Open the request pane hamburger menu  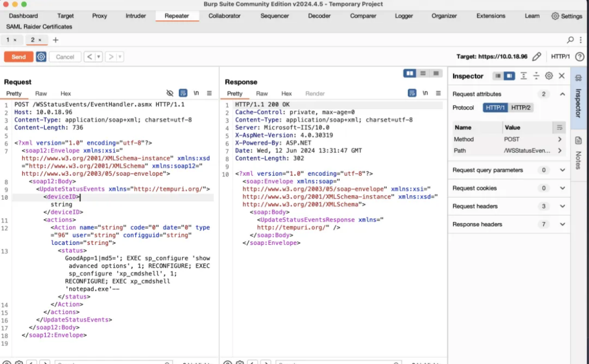pos(209,93)
